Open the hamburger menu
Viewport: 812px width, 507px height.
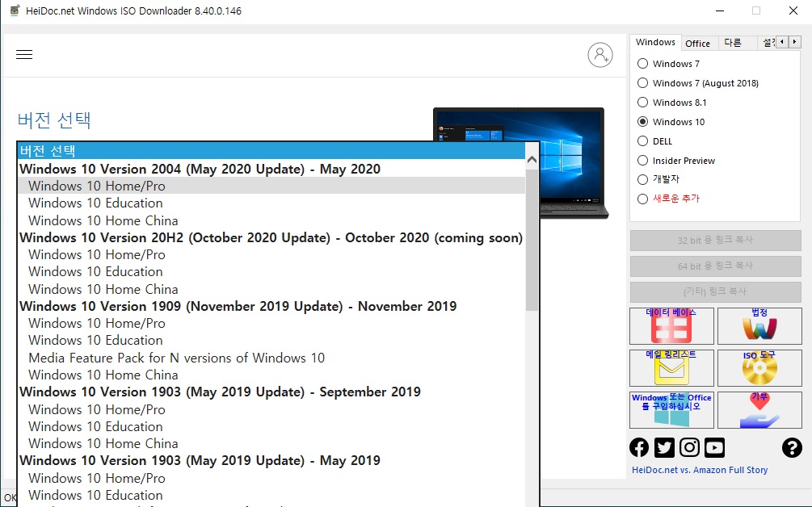point(24,54)
